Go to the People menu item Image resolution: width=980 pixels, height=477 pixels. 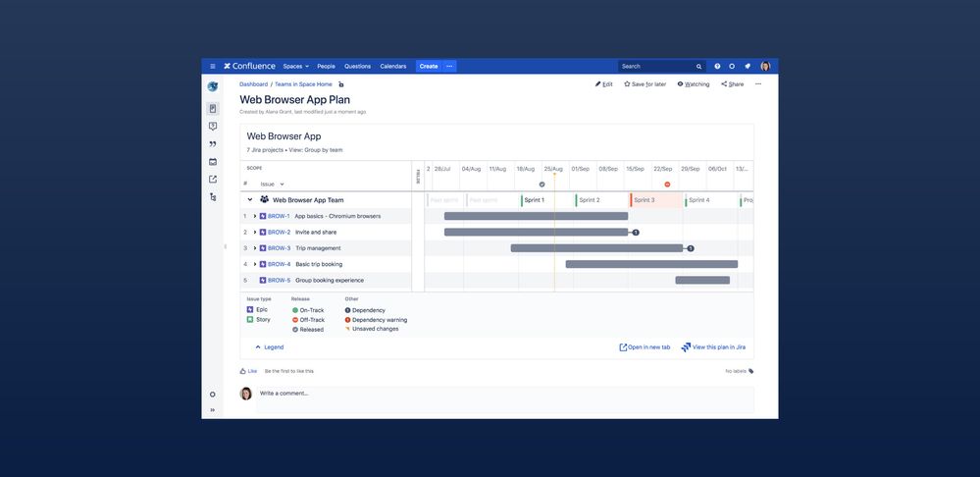[326, 67]
